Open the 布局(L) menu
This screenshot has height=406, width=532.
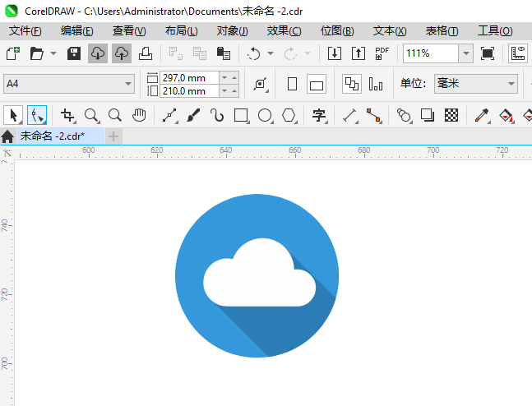pyautogui.click(x=181, y=31)
